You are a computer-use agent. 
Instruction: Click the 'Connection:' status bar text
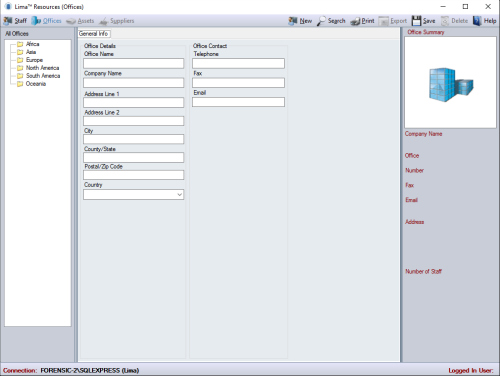tap(20, 370)
